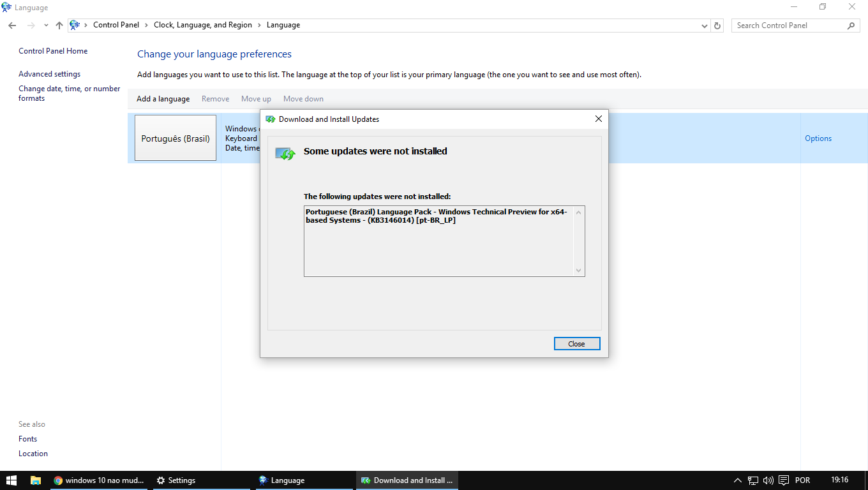
Task: Switch to the Chrome taskbar window
Action: 99,480
